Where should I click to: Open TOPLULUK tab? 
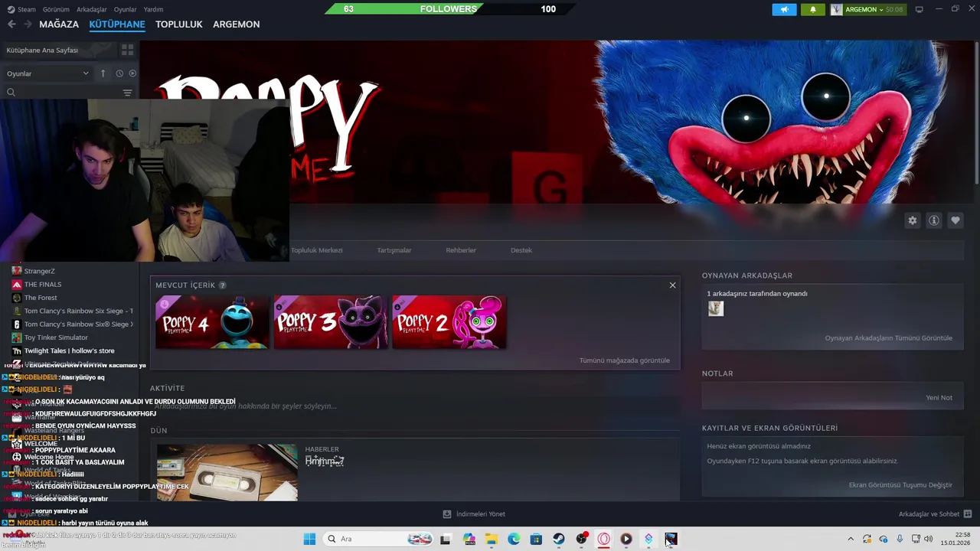pos(179,24)
